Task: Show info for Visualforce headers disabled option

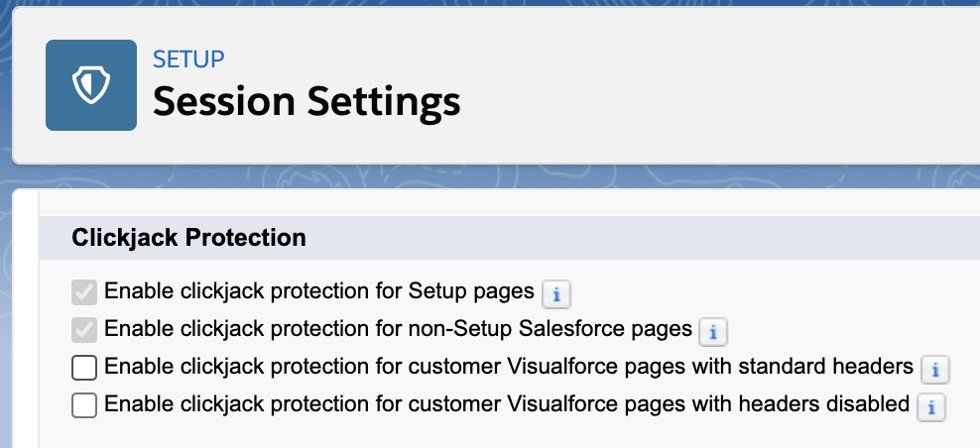Action: click(930, 406)
